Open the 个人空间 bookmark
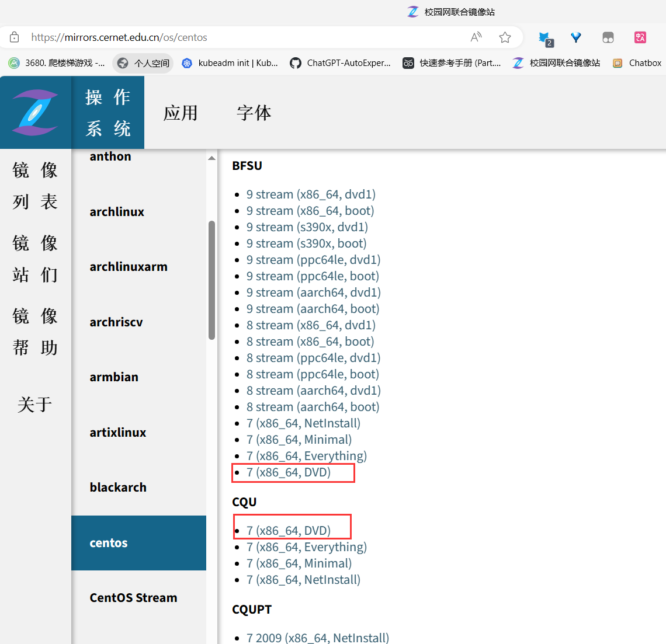The image size is (666, 644). point(143,63)
